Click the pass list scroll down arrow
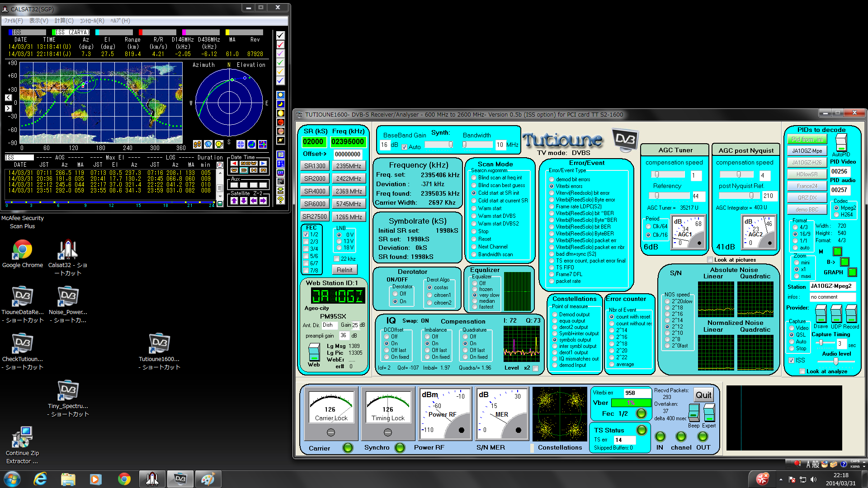Screen dimensions: 868x488 tap(220, 197)
